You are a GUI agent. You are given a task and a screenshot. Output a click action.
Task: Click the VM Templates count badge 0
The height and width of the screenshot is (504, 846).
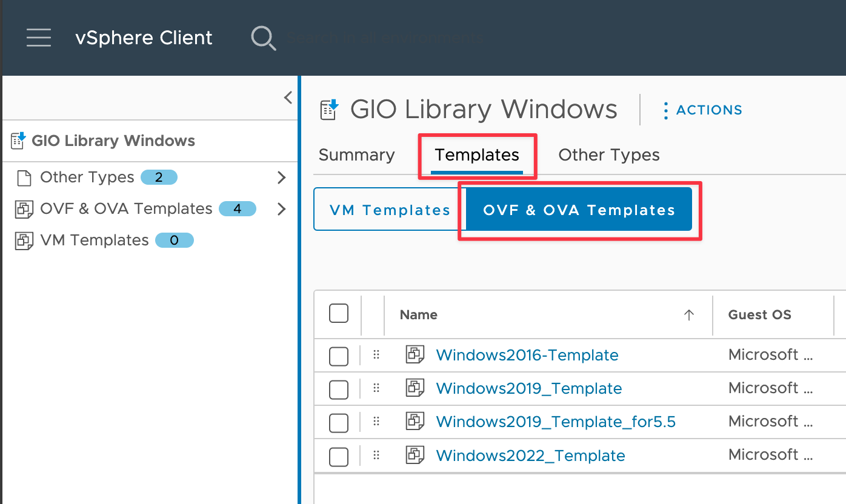pos(175,240)
